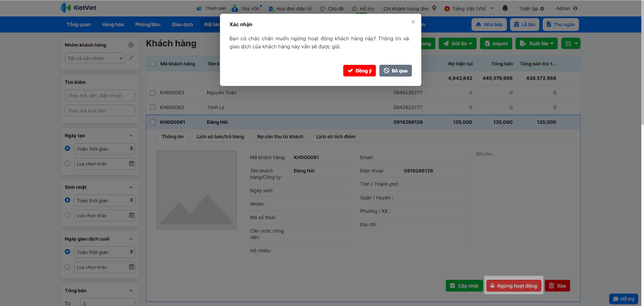Screen dimensions: 644x306
Task: Select Toàn thời gian radio under Ngày giao dịch cuối
Action: (67, 252)
